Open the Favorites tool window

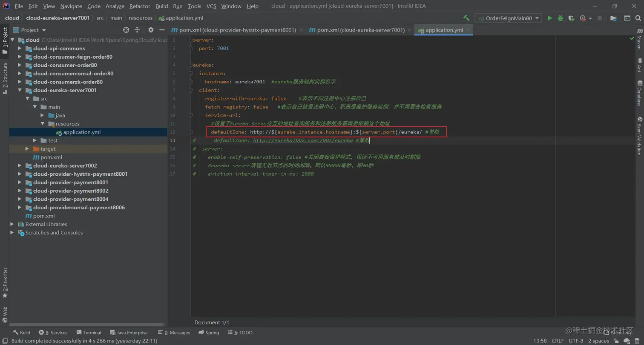5,283
